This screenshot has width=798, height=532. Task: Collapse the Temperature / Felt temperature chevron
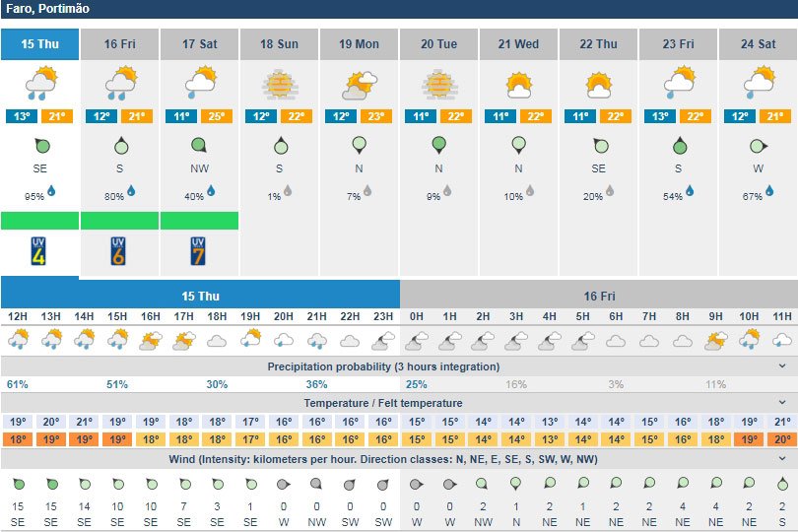click(782, 402)
